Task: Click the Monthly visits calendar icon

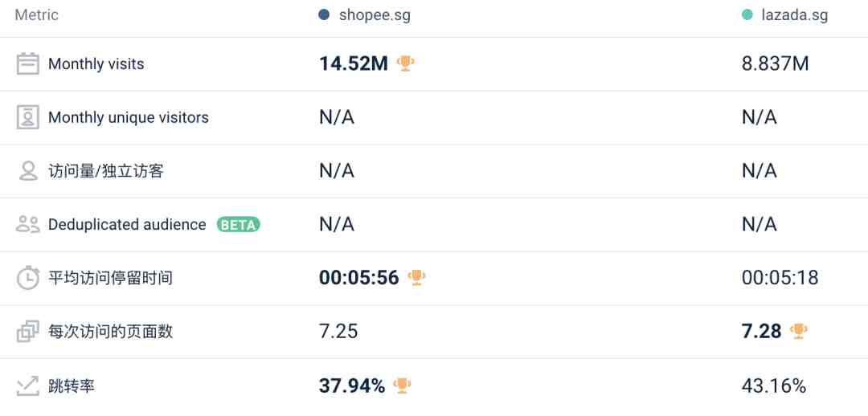Action: (27, 63)
